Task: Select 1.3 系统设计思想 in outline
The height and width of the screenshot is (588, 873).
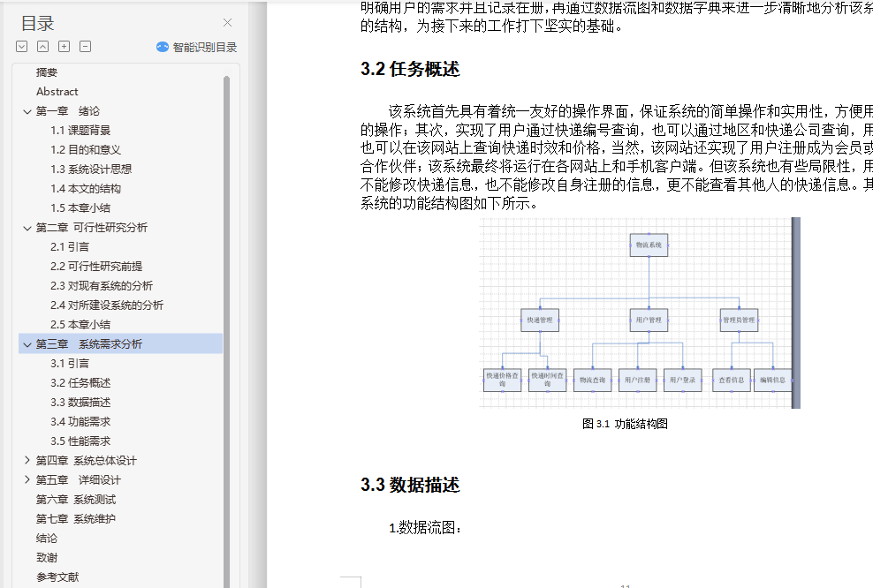Action: tap(91, 170)
